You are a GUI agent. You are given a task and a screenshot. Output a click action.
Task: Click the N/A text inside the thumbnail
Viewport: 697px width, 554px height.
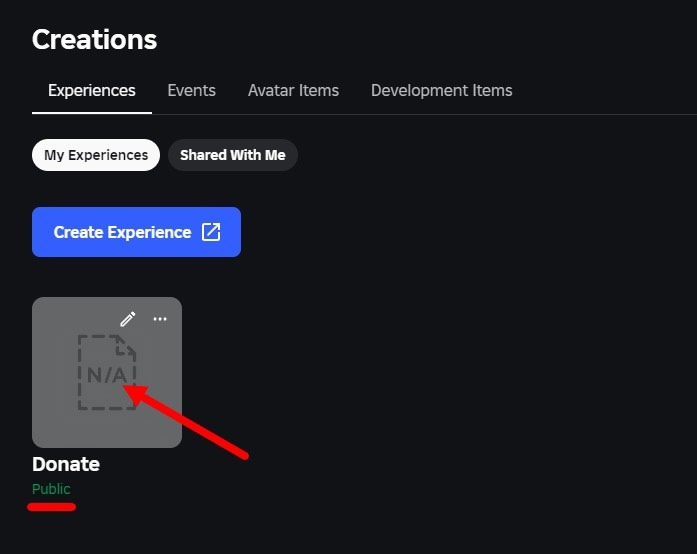(106, 376)
